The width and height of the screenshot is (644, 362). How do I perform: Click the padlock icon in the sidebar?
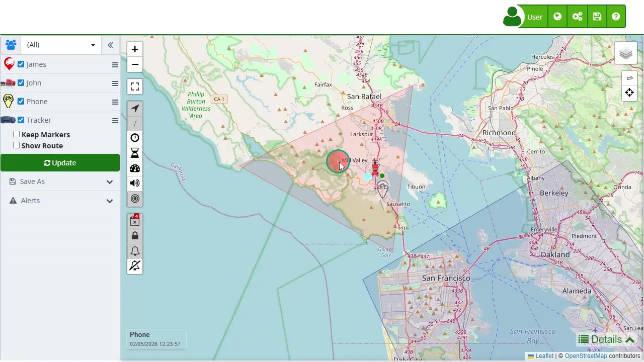point(135,235)
